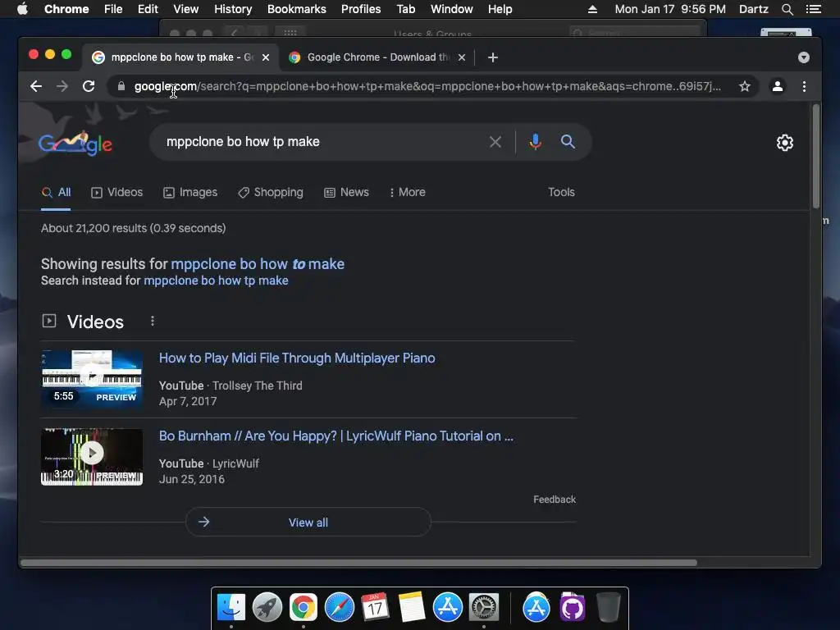Click the eject icon in menu bar
This screenshot has width=840, height=630.
(592, 9)
